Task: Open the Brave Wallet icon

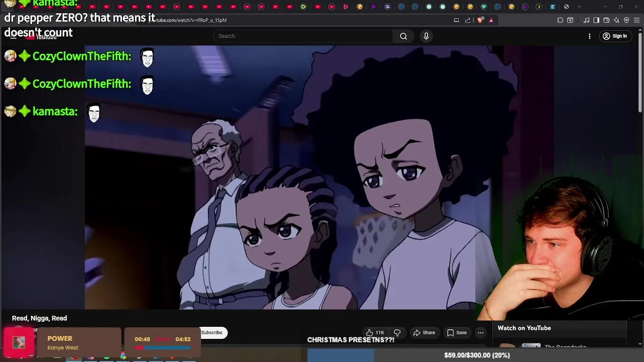Action: [x=606, y=20]
